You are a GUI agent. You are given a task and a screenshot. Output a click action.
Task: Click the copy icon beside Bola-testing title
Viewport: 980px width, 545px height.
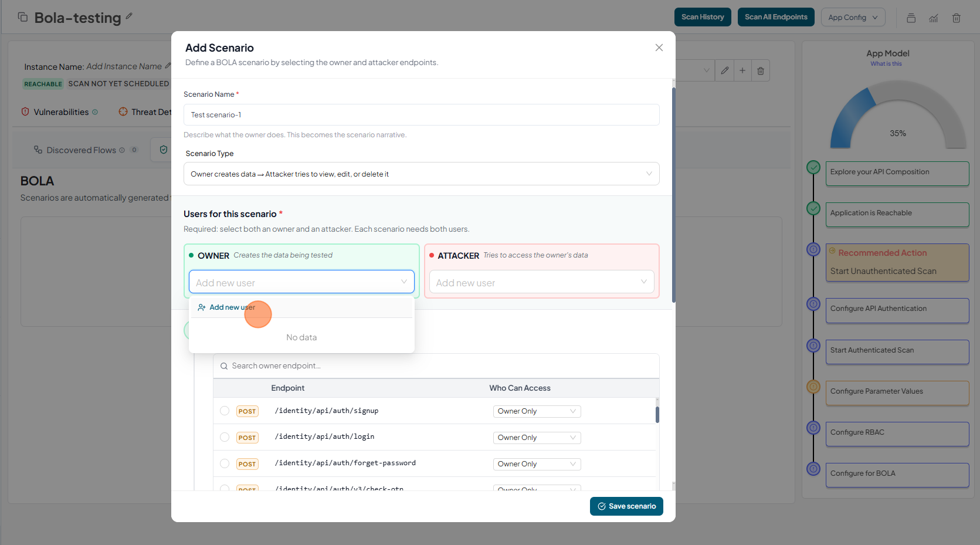coord(23,17)
